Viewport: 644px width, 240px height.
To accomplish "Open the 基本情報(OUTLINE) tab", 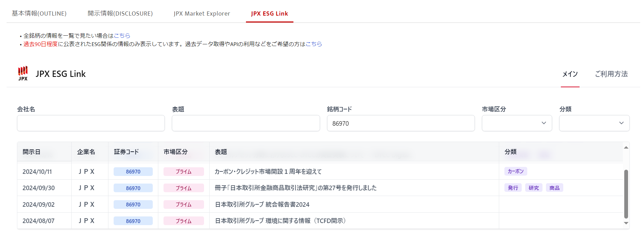I will click(39, 14).
